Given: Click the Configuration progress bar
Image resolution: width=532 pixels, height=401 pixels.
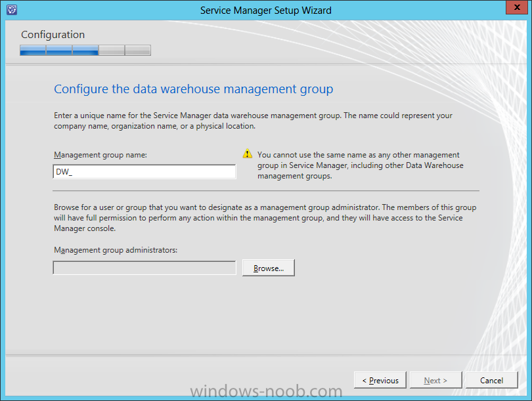Looking at the screenshot, I should (x=85, y=50).
